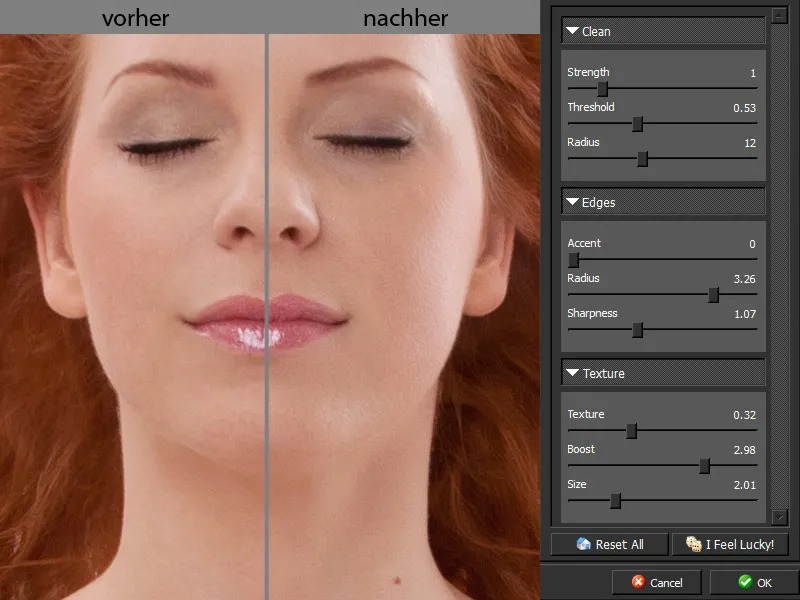The width and height of the screenshot is (800, 600).
Task: Click the Threshold value "0.53"
Action: [x=744, y=108]
